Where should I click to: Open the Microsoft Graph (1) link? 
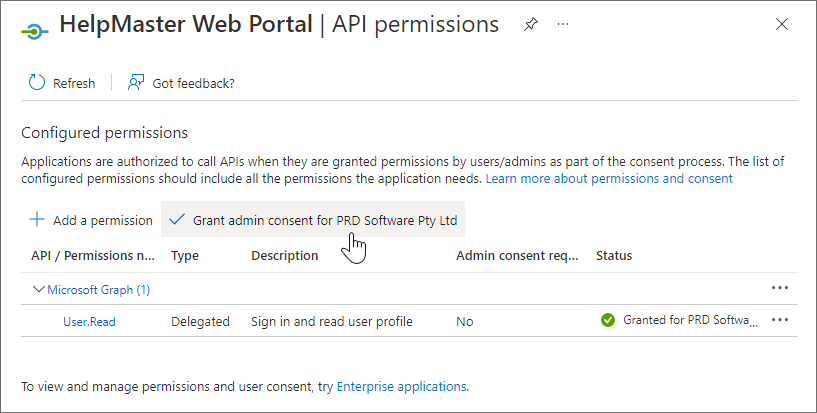point(98,290)
